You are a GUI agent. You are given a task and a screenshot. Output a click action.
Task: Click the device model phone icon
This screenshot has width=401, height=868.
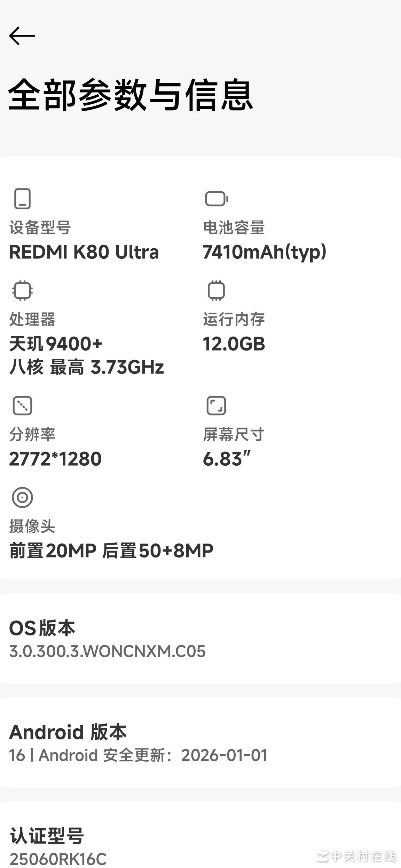[22, 199]
